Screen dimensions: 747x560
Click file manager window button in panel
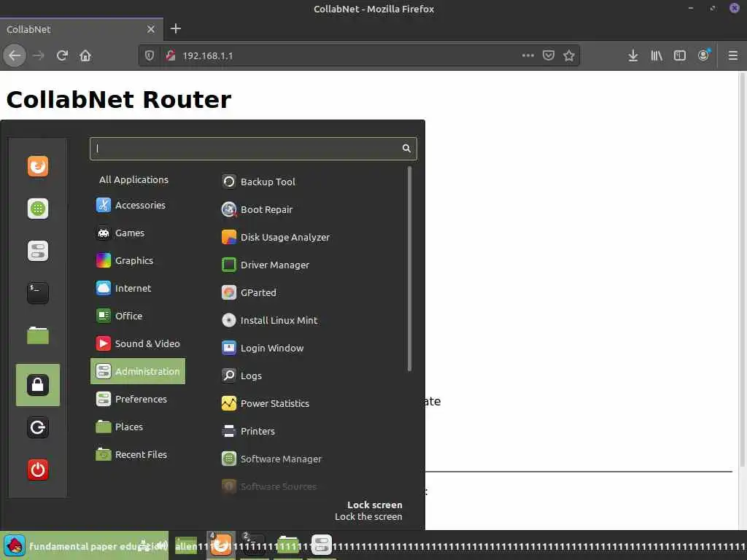287,545
